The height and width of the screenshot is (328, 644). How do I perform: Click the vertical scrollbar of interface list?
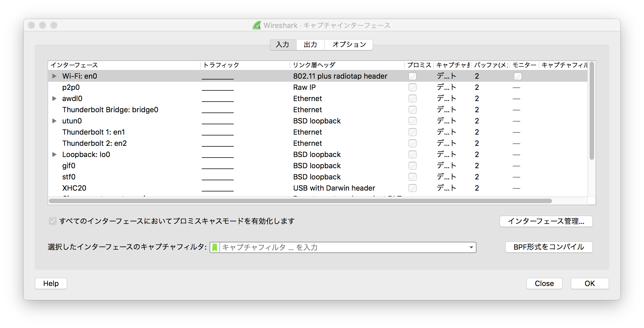click(x=592, y=111)
